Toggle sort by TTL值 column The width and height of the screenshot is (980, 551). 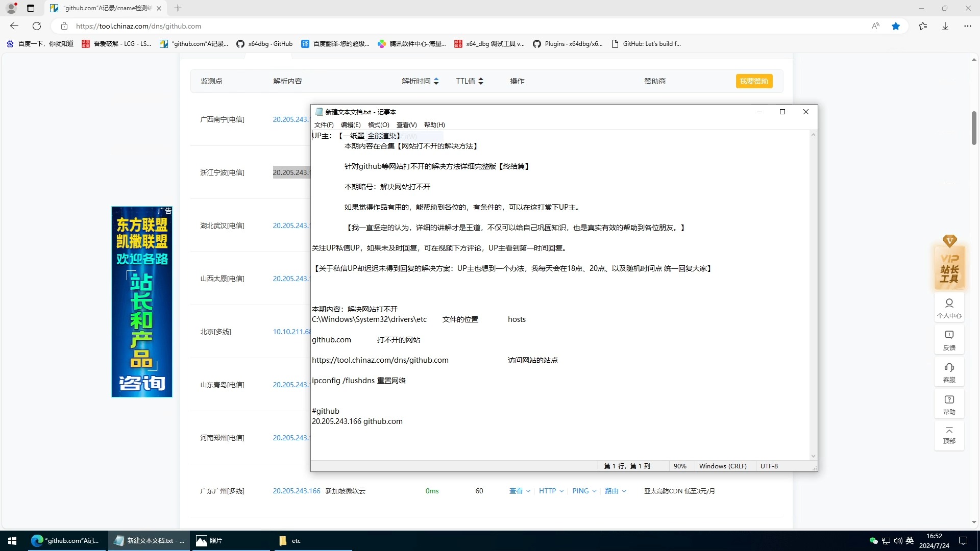coord(469,81)
